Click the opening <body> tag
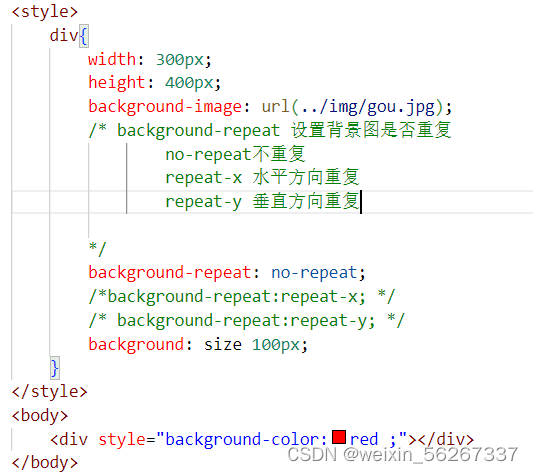Viewport: 533px width, 473px height. (40, 416)
